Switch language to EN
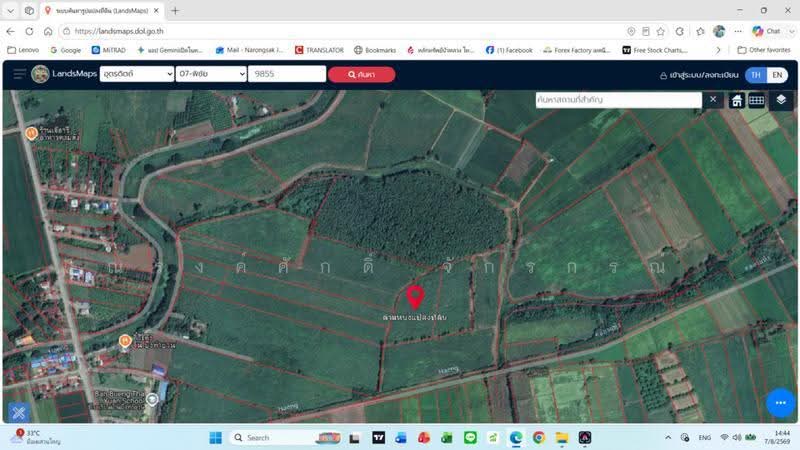The height and width of the screenshot is (450, 800). point(777,75)
